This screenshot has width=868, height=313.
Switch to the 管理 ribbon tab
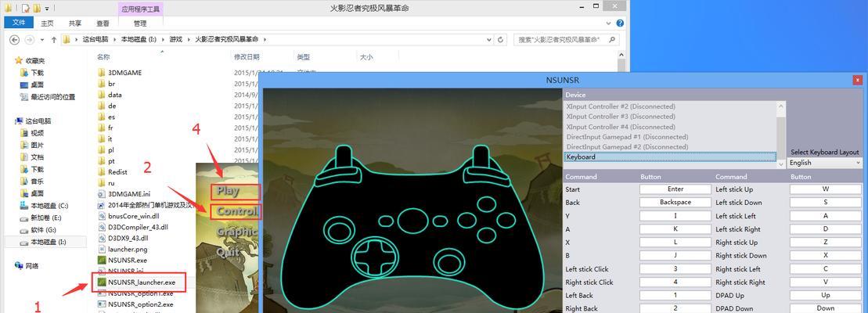tap(140, 23)
